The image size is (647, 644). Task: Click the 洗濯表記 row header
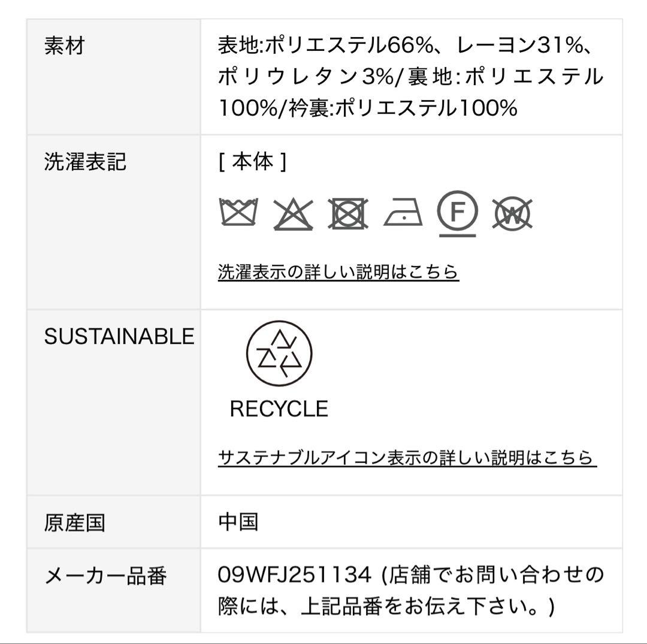(85, 162)
